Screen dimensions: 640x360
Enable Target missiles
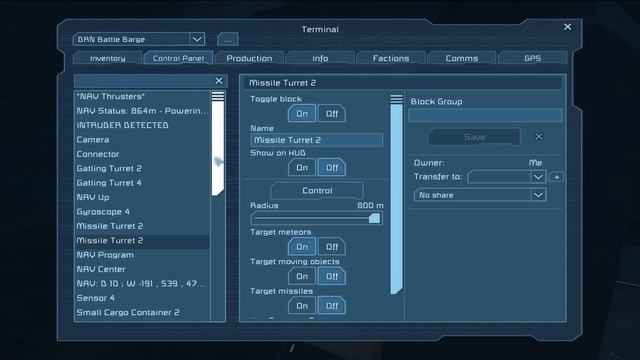[302, 306]
